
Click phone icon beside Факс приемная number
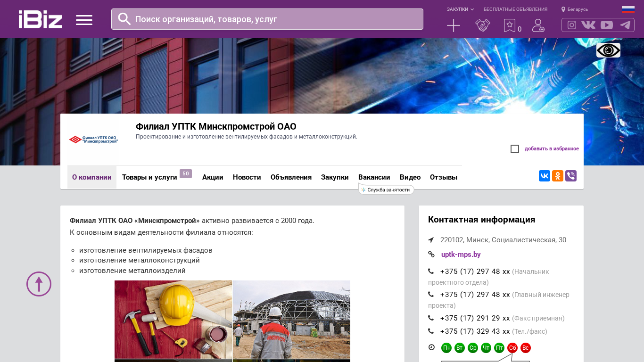point(431,318)
